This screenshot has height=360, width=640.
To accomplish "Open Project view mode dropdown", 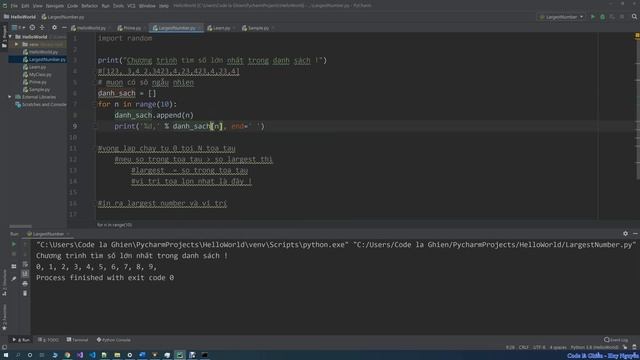I will (18, 28).
